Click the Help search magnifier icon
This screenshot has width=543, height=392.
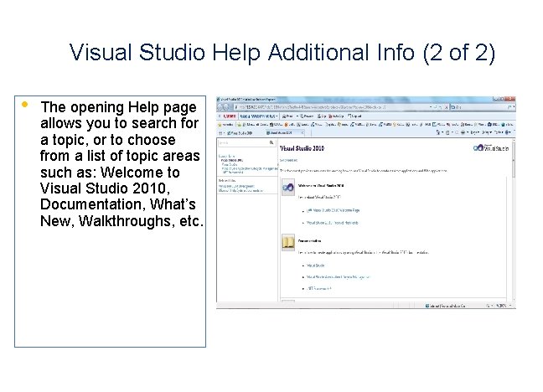(x=271, y=142)
